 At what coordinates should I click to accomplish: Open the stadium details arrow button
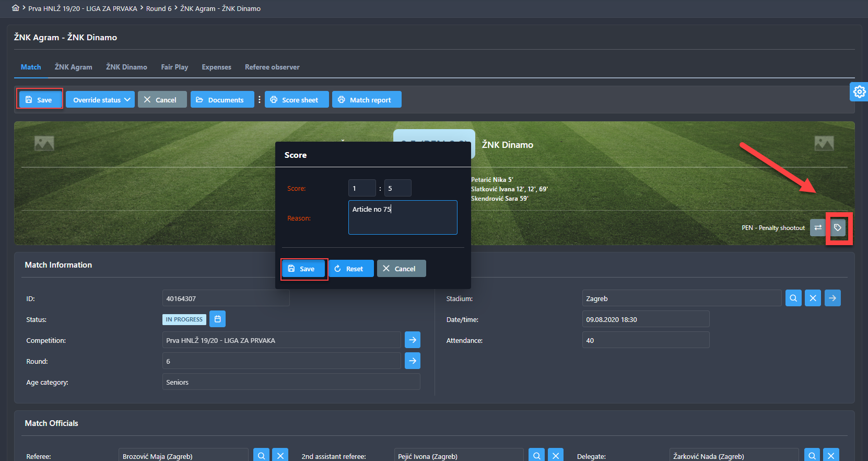[x=832, y=298]
